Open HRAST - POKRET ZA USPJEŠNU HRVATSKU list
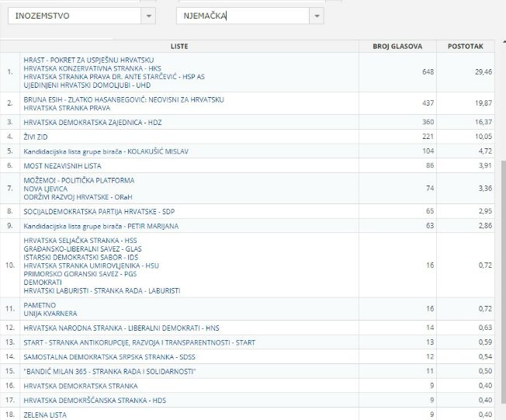 (88, 60)
